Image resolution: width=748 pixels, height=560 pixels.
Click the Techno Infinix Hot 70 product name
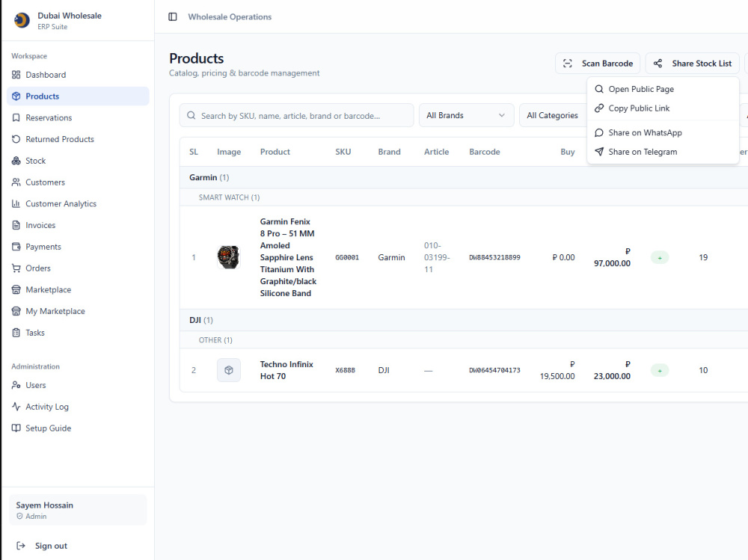pyautogui.click(x=286, y=370)
